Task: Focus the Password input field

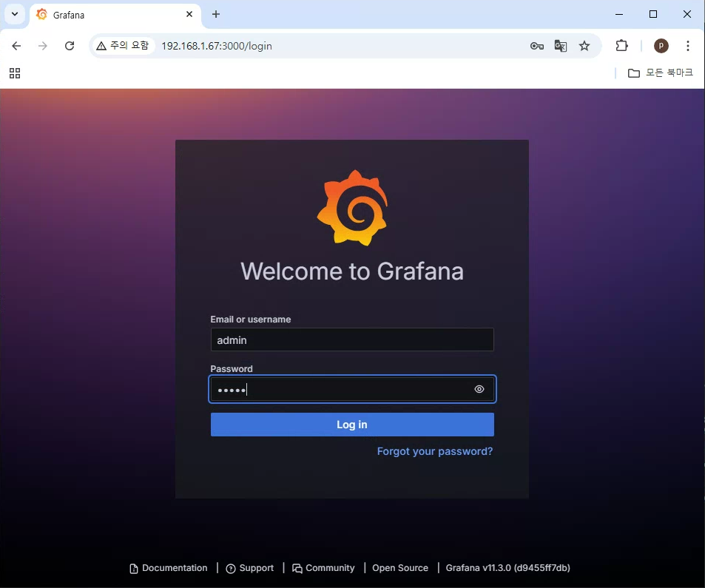Action: [352, 389]
